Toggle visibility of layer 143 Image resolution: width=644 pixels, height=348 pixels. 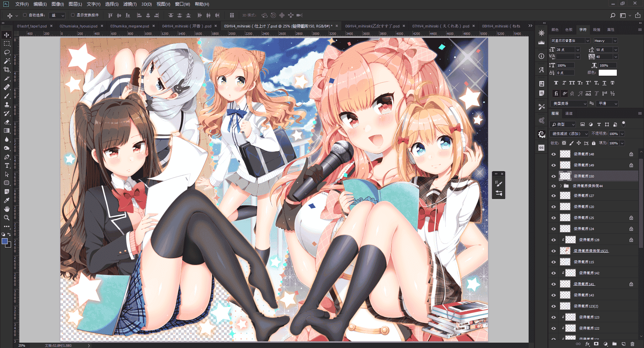click(x=554, y=295)
